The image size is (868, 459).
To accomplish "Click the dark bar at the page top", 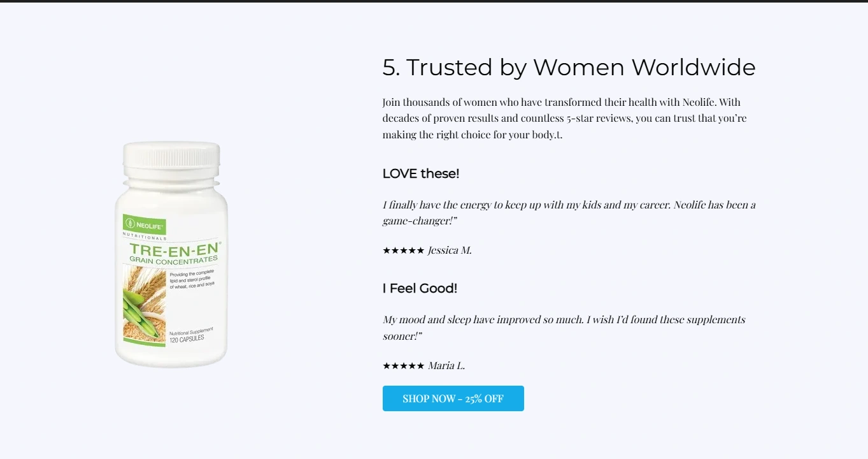I will pos(434,1).
